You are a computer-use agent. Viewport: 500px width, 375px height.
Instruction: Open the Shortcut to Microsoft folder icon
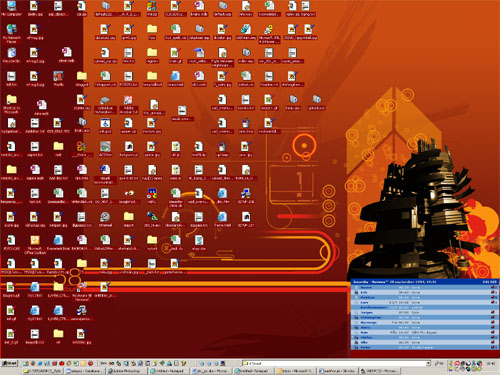coord(11,104)
